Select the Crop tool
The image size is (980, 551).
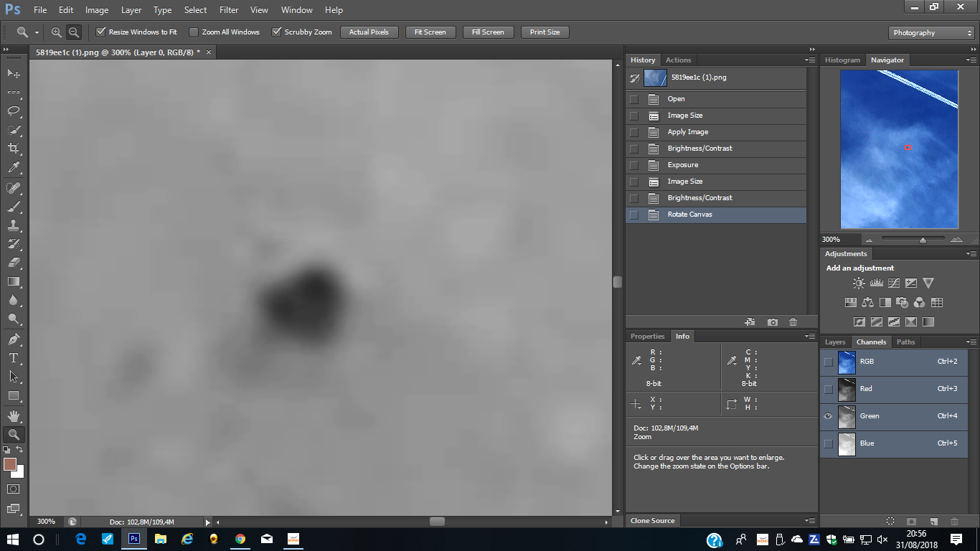(x=13, y=149)
